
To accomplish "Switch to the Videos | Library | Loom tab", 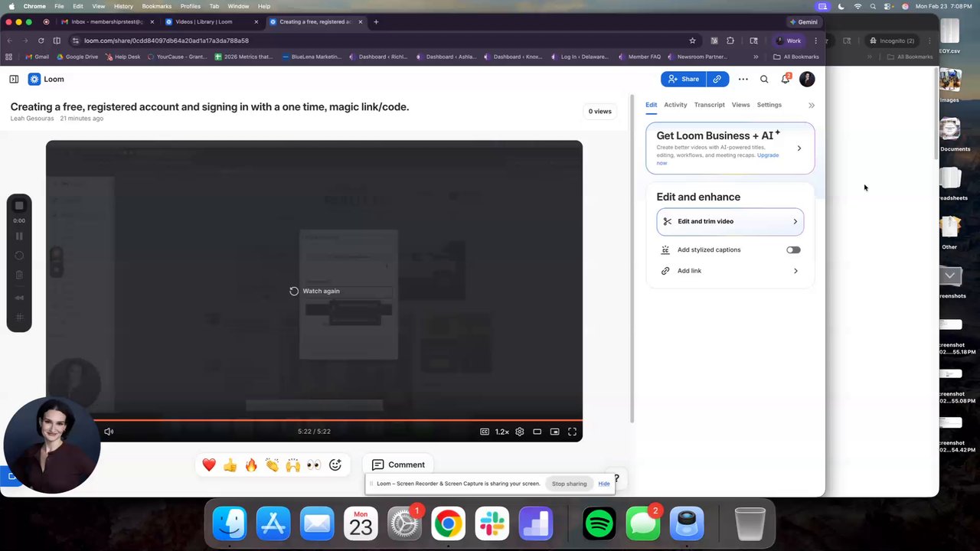I will tap(210, 22).
